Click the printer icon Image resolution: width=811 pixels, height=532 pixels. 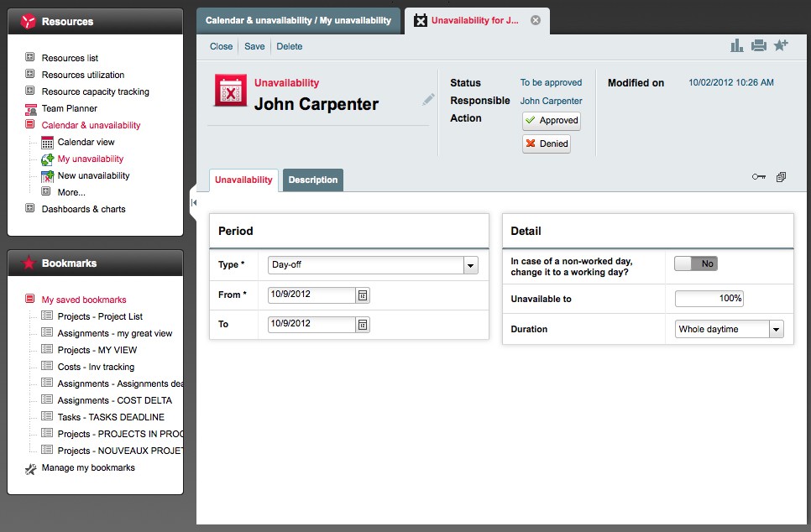[x=759, y=46]
